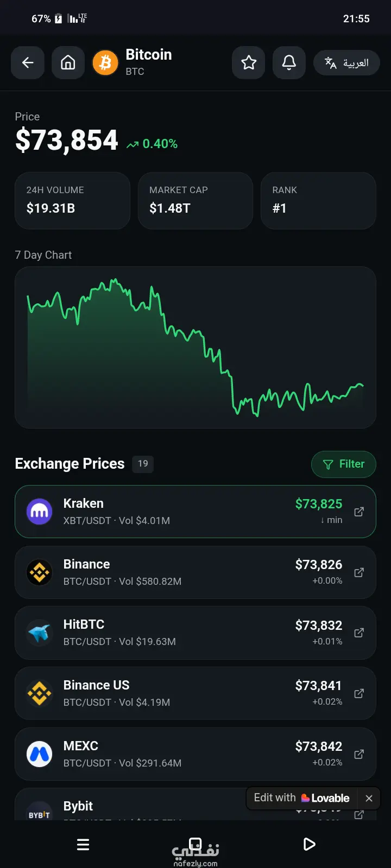Go to home via house icon

click(x=68, y=63)
